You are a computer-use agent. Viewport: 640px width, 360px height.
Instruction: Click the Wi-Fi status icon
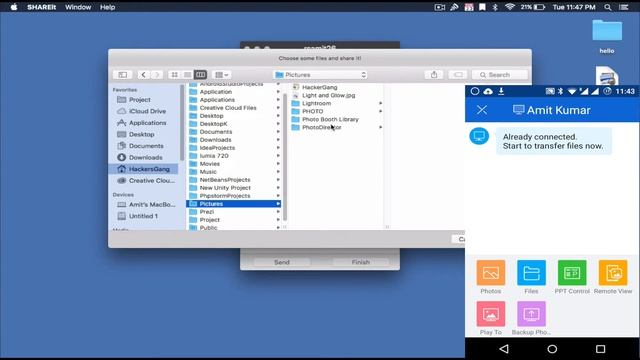click(509, 7)
